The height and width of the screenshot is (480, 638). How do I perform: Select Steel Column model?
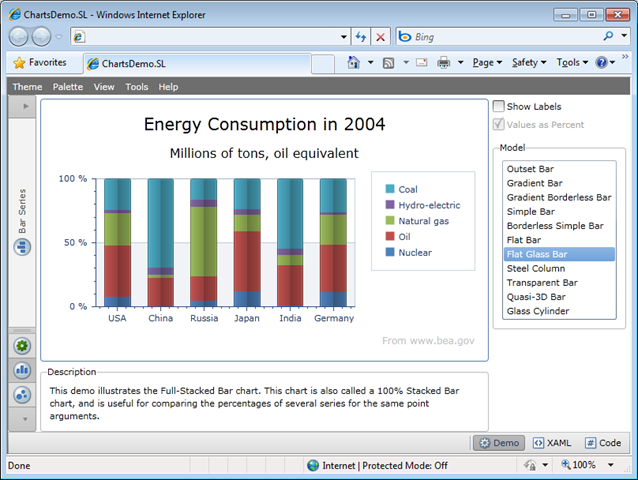(x=559, y=268)
